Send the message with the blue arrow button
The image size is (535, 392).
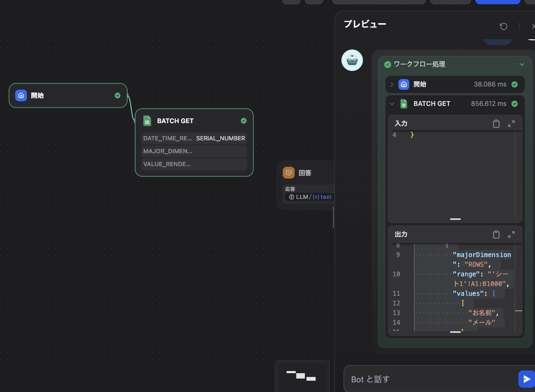[x=526, y=379]
